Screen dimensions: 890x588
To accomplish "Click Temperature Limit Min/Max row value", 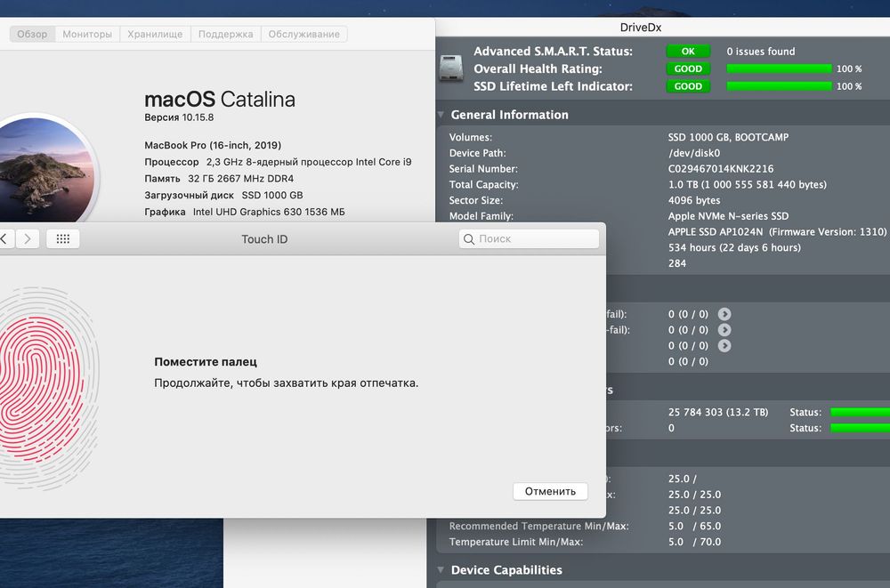I will (x=694, y=542).
